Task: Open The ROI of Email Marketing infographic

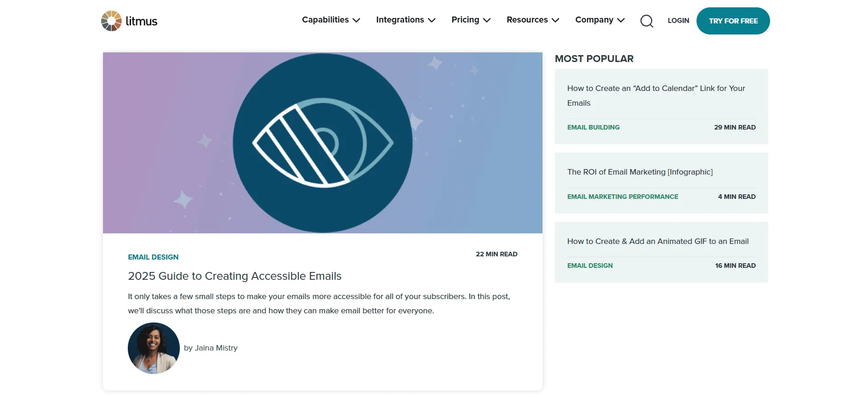Action: click(640, 172)
